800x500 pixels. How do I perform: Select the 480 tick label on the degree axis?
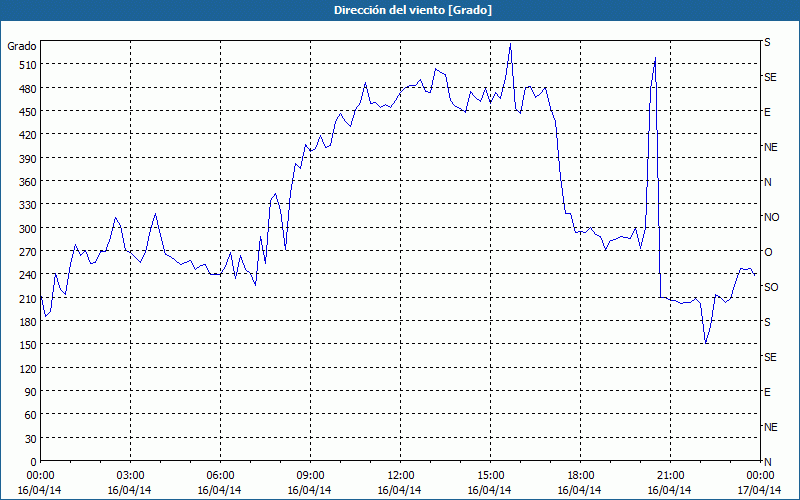tap(28, 88)
